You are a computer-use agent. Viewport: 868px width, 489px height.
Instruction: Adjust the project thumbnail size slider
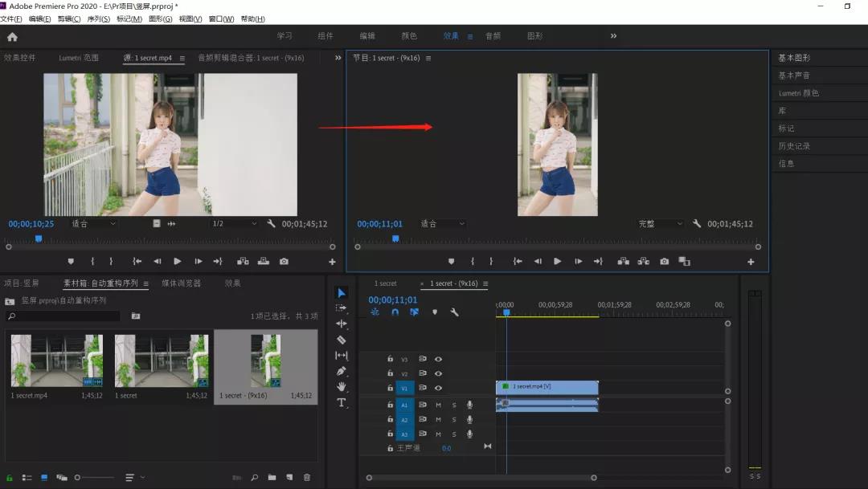coord(79,478)
